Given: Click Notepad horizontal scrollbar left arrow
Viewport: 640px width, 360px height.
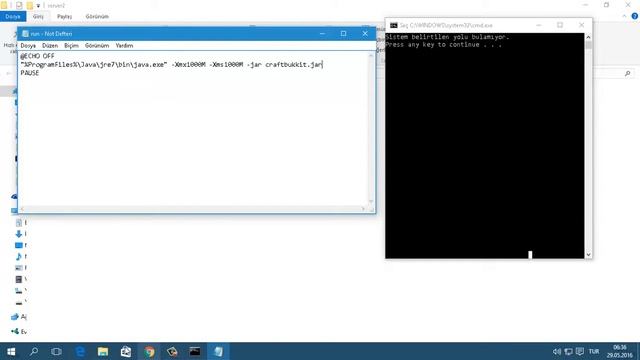Looking at the screenshot, I should 22,209.
